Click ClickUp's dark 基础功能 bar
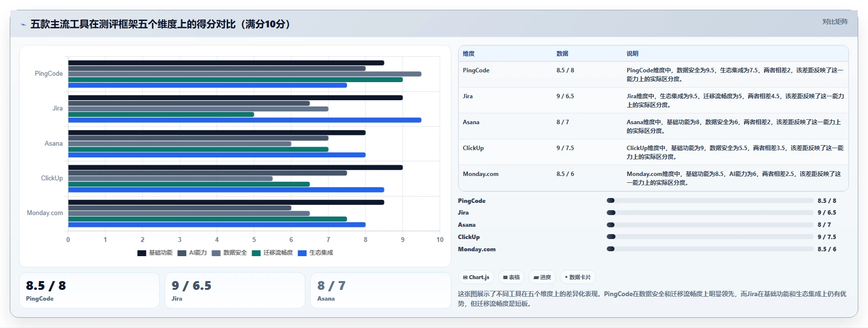The image size is (868, 328). [235, 168]
